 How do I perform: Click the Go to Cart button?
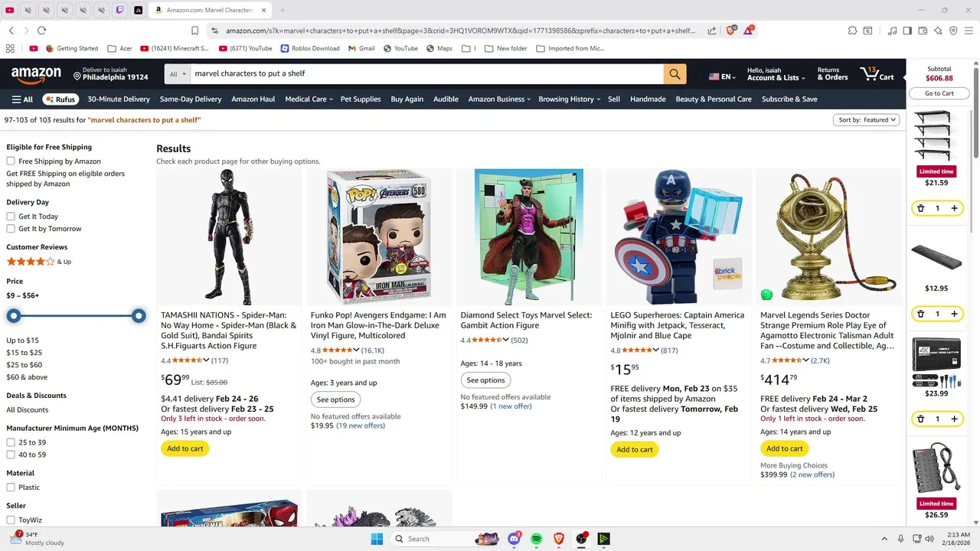[x=939, y=93]
